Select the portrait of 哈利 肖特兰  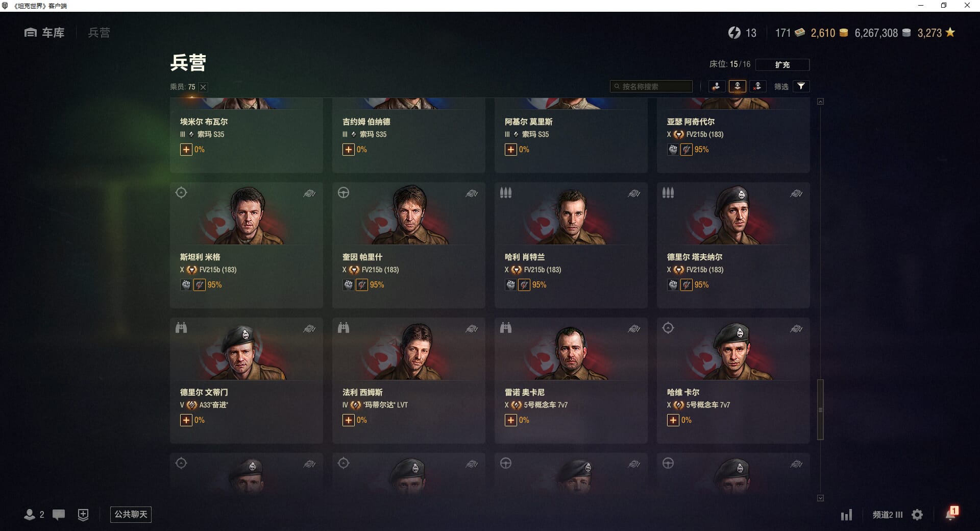(x=571, y=216)
